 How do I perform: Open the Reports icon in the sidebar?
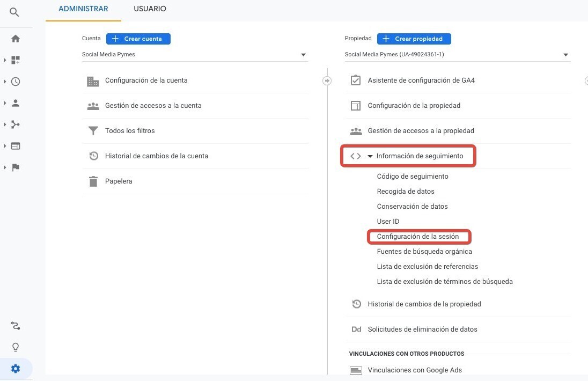pyautogui.click(x=15, y=60)
